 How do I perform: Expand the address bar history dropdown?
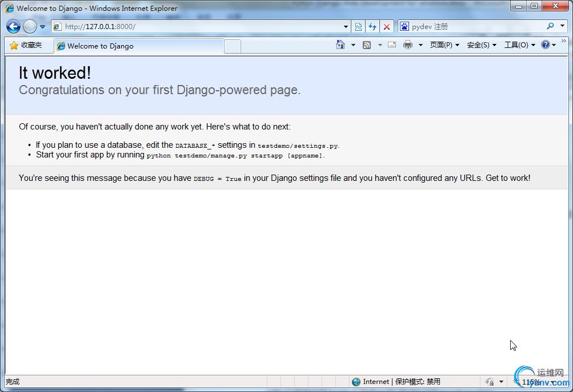click(346, 27)
